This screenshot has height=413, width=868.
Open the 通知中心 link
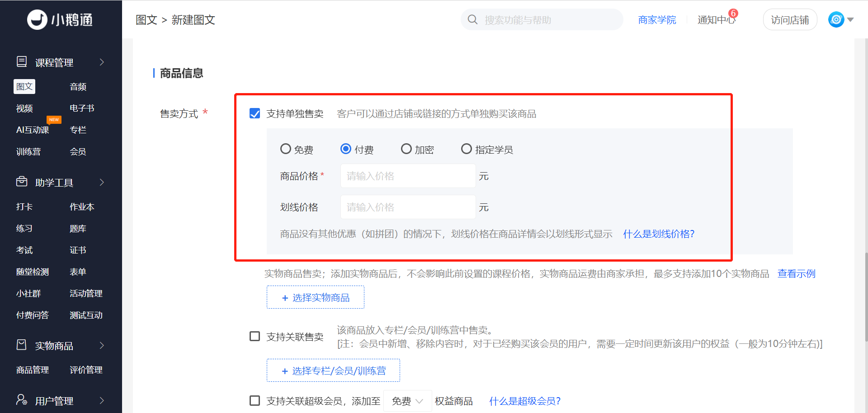(x=716, y=19)
